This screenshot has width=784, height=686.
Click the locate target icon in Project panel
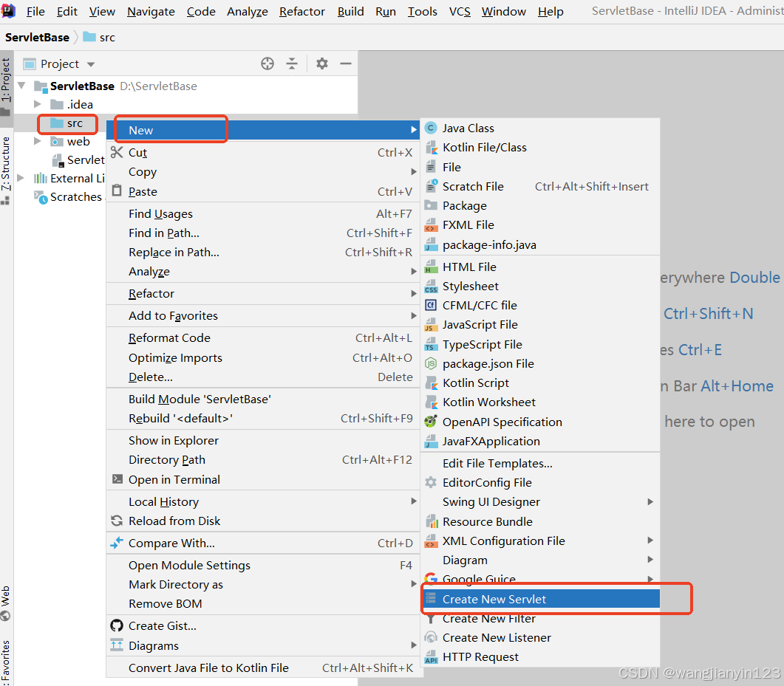267,64
